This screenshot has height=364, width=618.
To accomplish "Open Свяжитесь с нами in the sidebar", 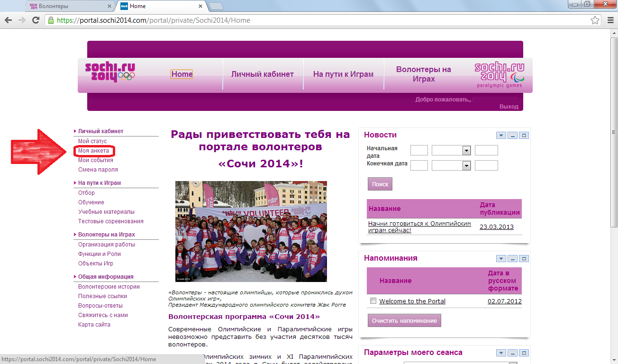I will click(x=103, y=315).
